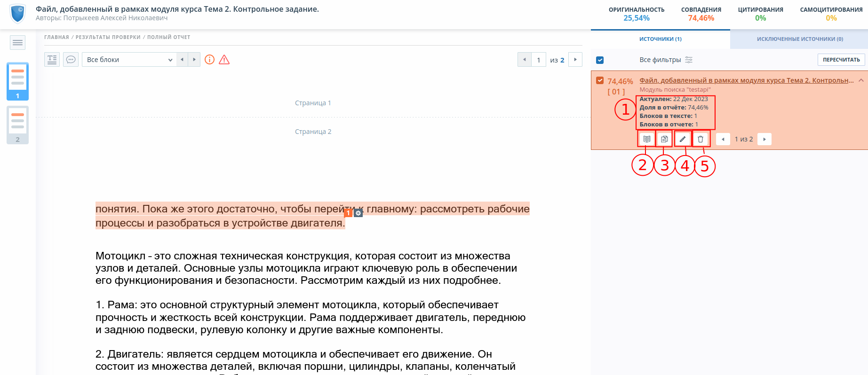Go to next page arrow
This screenshot has width=868, height=375.
(575, 60)
